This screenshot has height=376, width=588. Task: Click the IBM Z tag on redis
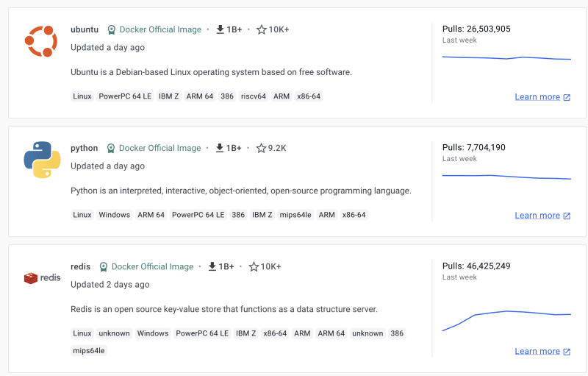[245, 333]
